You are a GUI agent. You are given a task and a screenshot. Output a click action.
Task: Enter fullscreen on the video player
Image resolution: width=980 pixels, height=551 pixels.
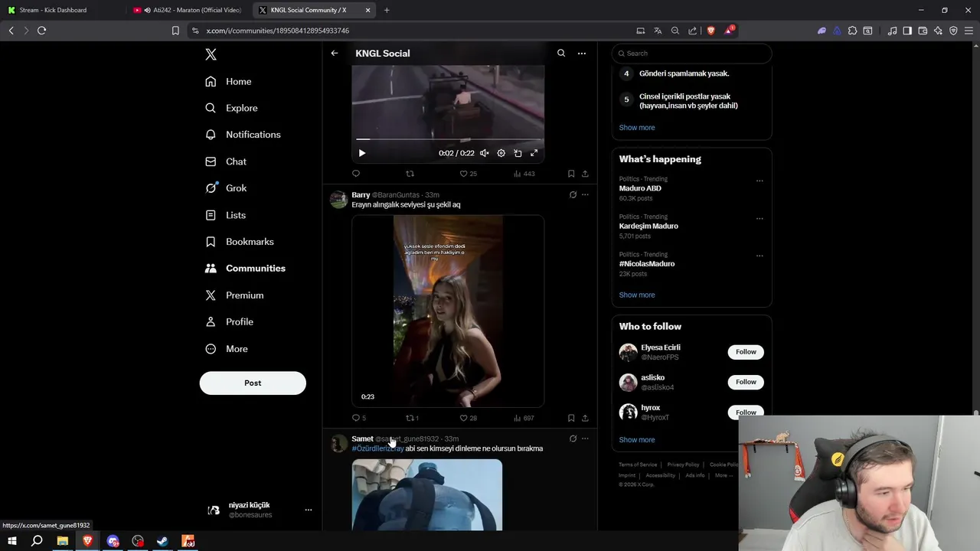(x=534, y=153)
